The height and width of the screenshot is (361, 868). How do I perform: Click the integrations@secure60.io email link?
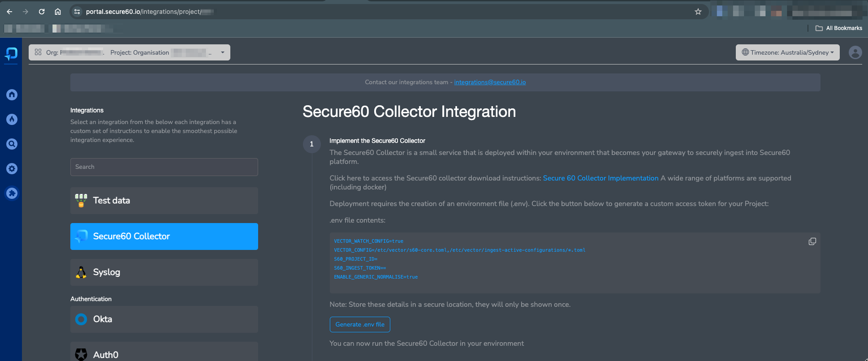[x=490, y=82]
